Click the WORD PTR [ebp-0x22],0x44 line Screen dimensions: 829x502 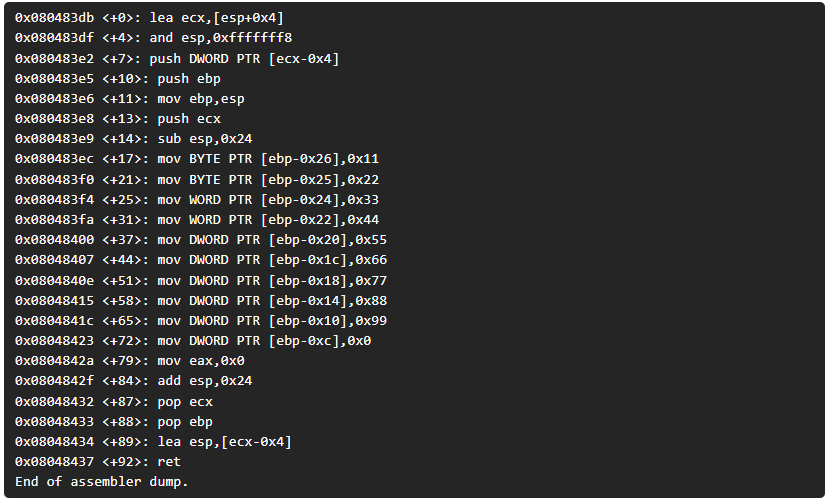[197, 220]
